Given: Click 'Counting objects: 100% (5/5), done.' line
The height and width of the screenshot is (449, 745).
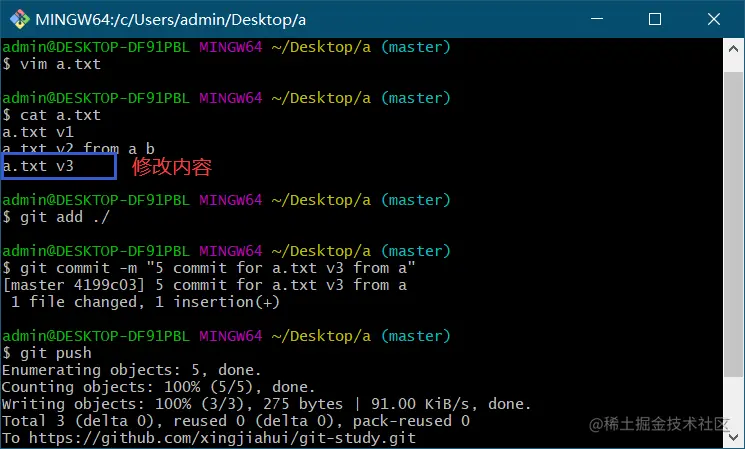Looking at the screenshot, I should [x=159, y=387].
